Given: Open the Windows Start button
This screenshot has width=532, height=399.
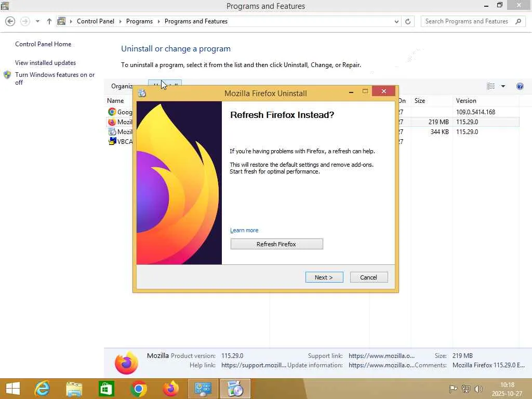Looking at the screenshot, I should click(x=13, y=389).
